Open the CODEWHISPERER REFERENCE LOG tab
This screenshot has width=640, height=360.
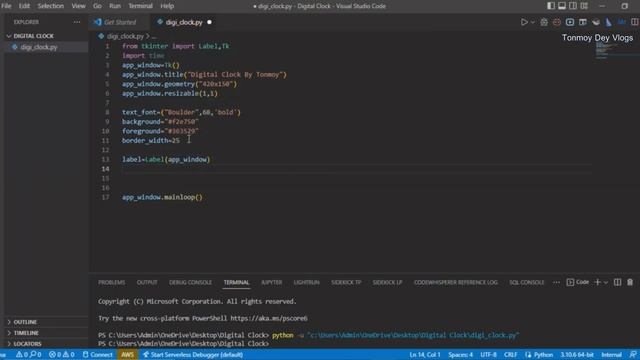[456, 282]
